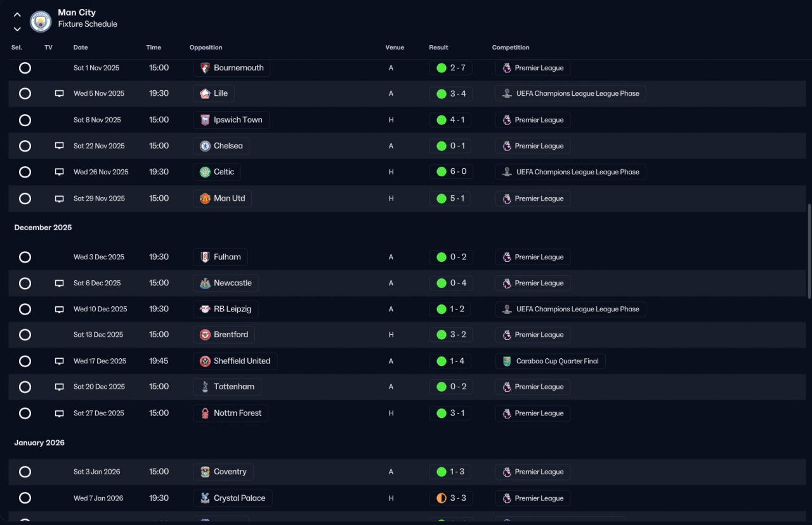This screenshot has height=525, width=812.
Task: Click TV icon for Nottm Forest match
Action: (60, 413)
